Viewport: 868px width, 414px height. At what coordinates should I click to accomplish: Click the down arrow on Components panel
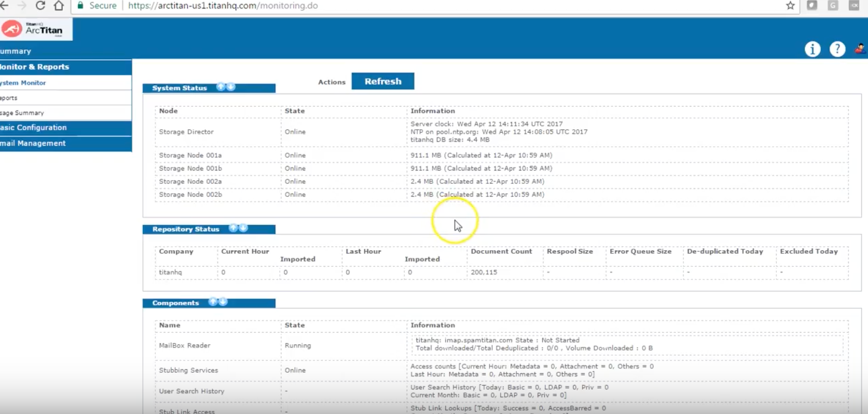point(223,302)
